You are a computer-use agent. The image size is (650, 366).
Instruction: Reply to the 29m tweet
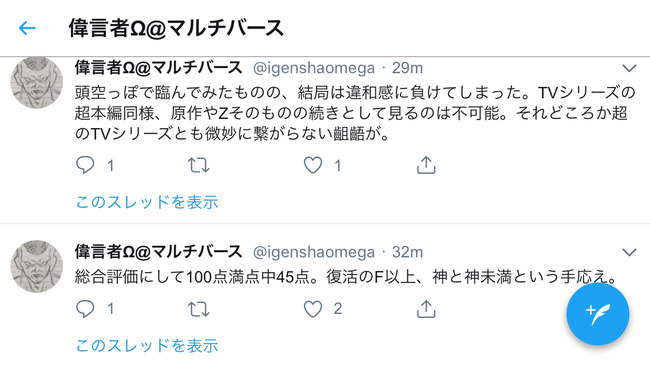click(x=85, y=165)
